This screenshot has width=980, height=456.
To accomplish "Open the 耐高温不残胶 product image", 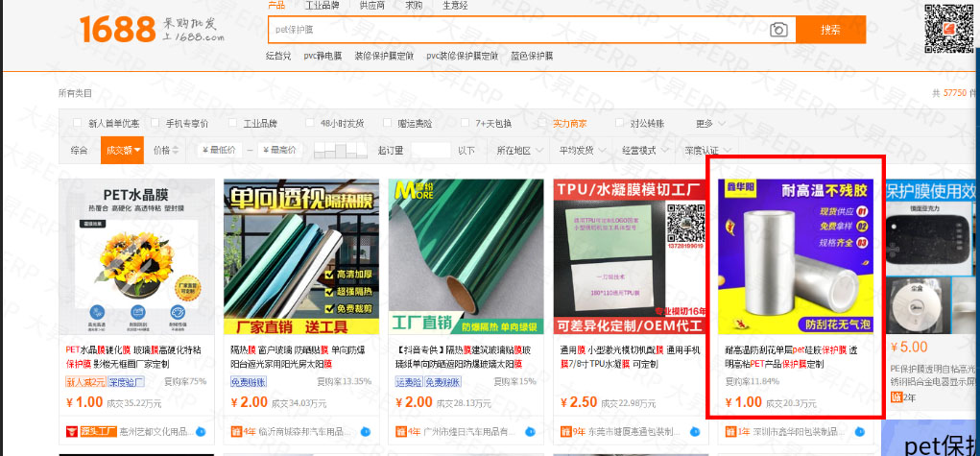I will click(x=796, y=256).
